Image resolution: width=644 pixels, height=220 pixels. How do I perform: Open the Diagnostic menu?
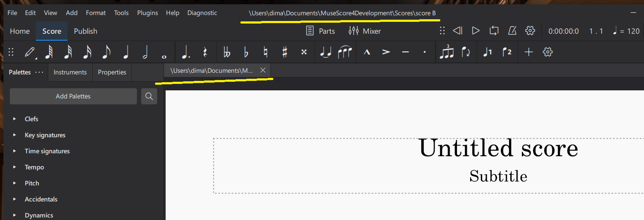202,13
